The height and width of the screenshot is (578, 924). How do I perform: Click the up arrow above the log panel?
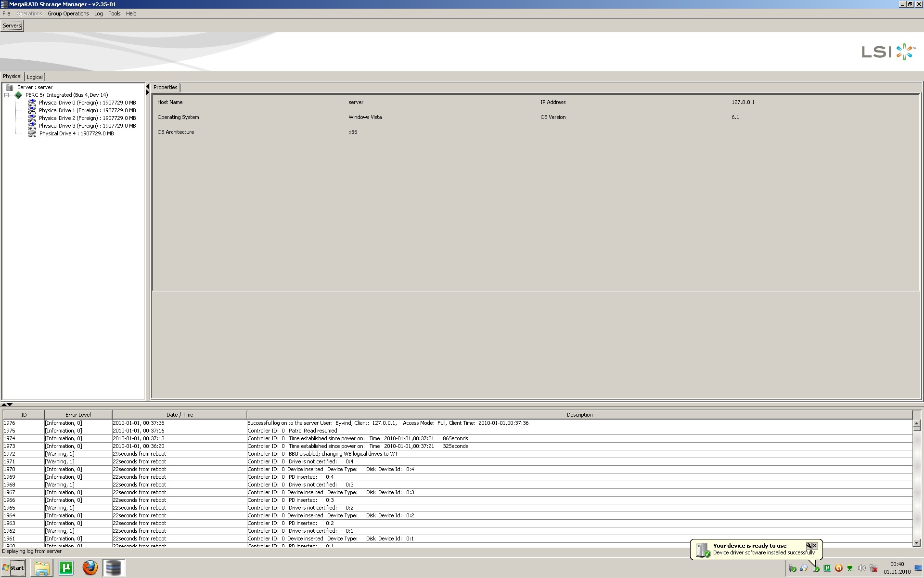(4, 405)
